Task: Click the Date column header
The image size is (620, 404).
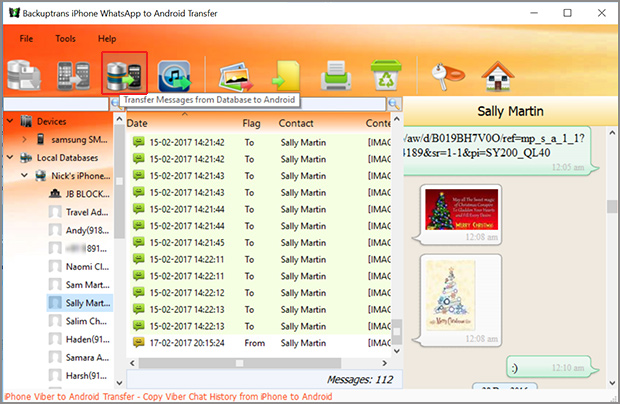Action: point(137,123)
